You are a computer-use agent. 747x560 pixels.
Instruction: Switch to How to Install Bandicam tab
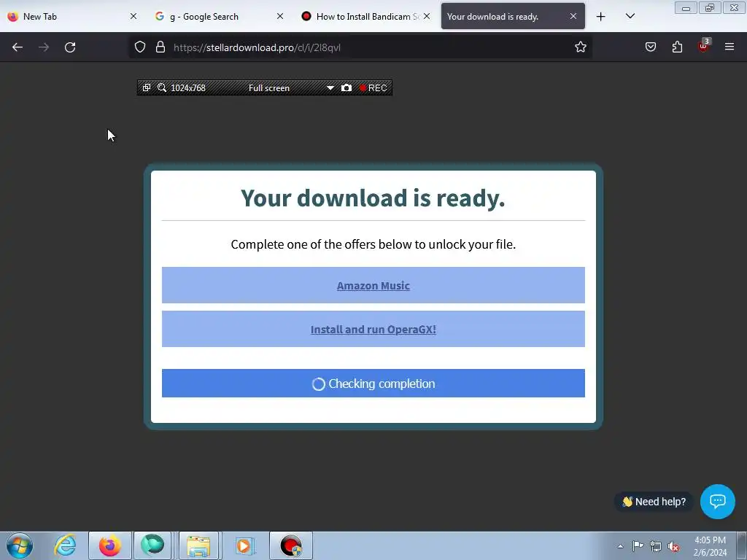coord(366,17)
